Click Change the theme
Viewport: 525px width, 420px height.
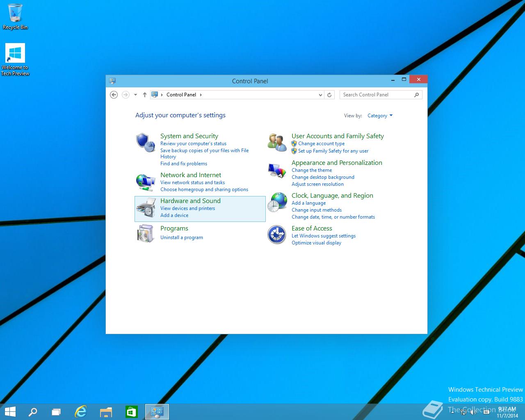coord(312,170)
